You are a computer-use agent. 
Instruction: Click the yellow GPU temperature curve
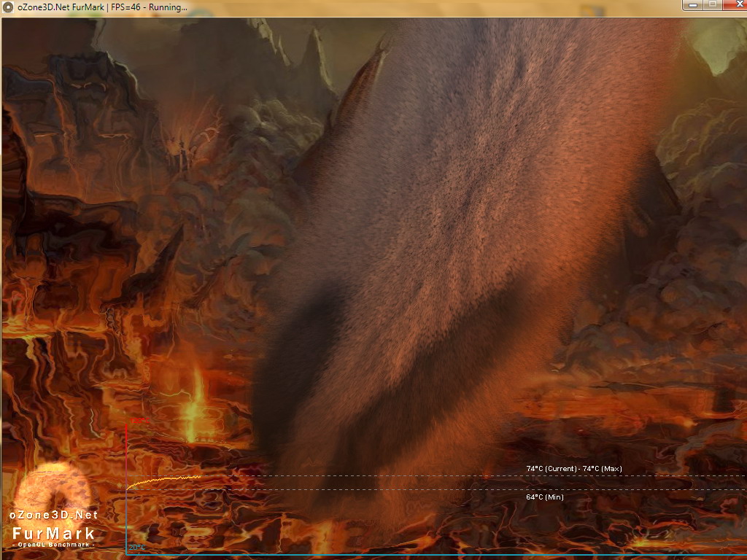tap(164, 481)
